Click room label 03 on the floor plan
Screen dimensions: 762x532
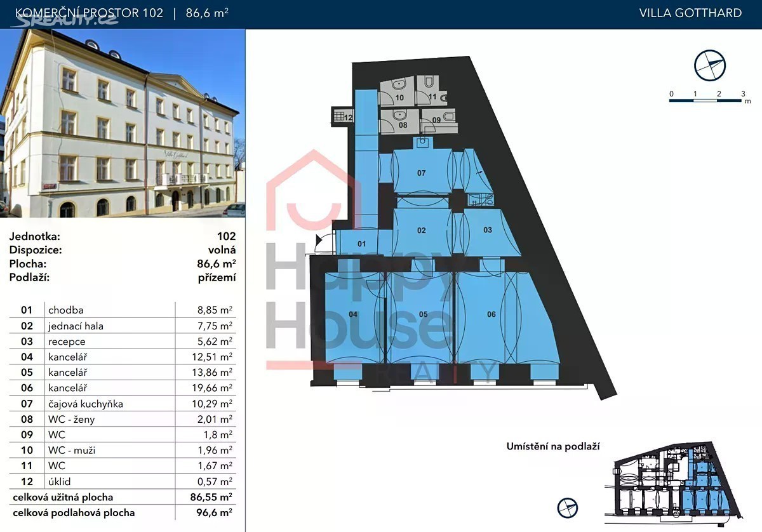[x=488, y=230]
